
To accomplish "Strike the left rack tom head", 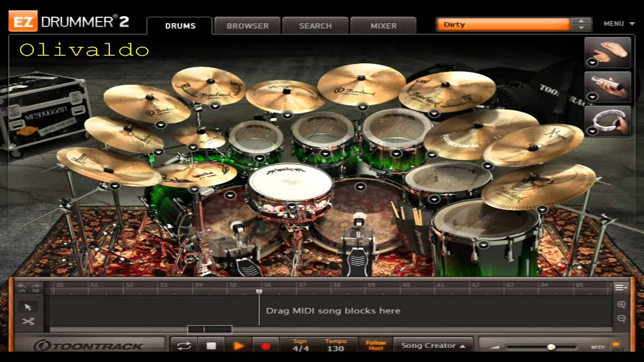I will tap(256, 137).
